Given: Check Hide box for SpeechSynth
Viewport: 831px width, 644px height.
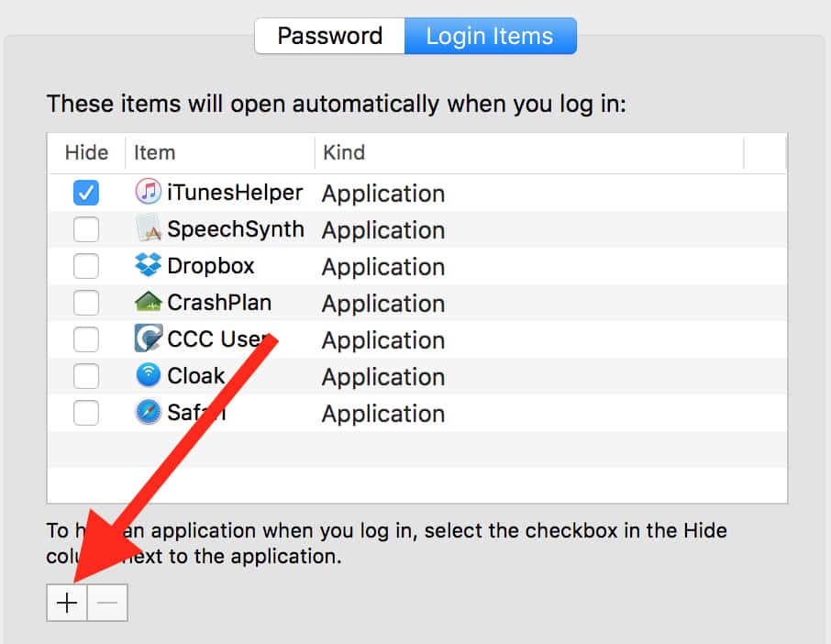Looking at the screenshot, I should coord(86,229).
